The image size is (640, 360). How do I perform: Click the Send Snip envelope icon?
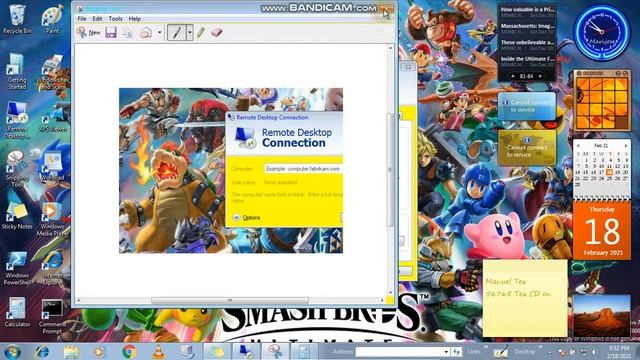[146, 33]
